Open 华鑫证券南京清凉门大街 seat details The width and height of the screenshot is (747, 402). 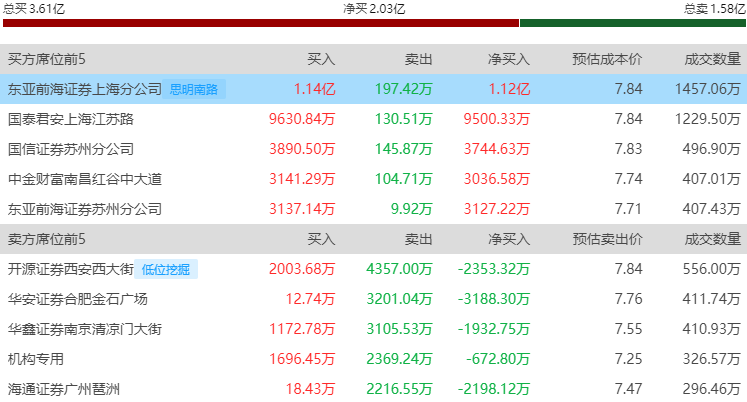pos(85,329)
